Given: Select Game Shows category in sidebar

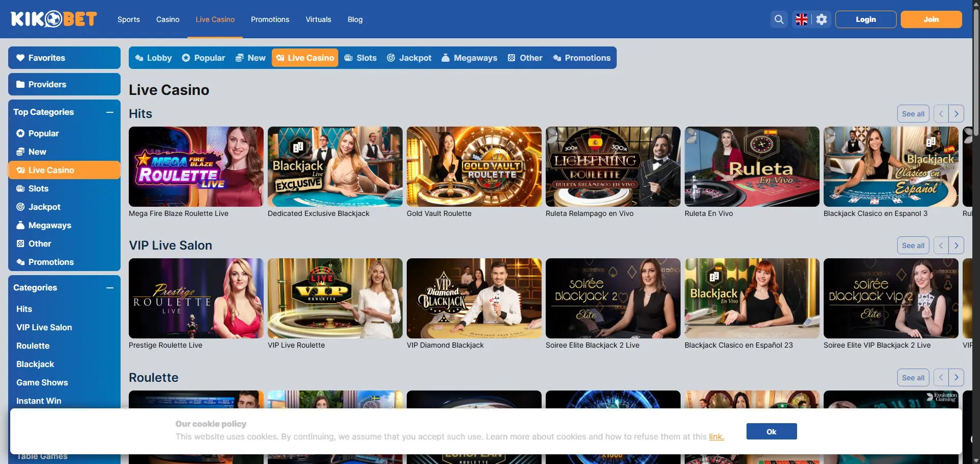Looking at the screenshot, I should [42, 382].
